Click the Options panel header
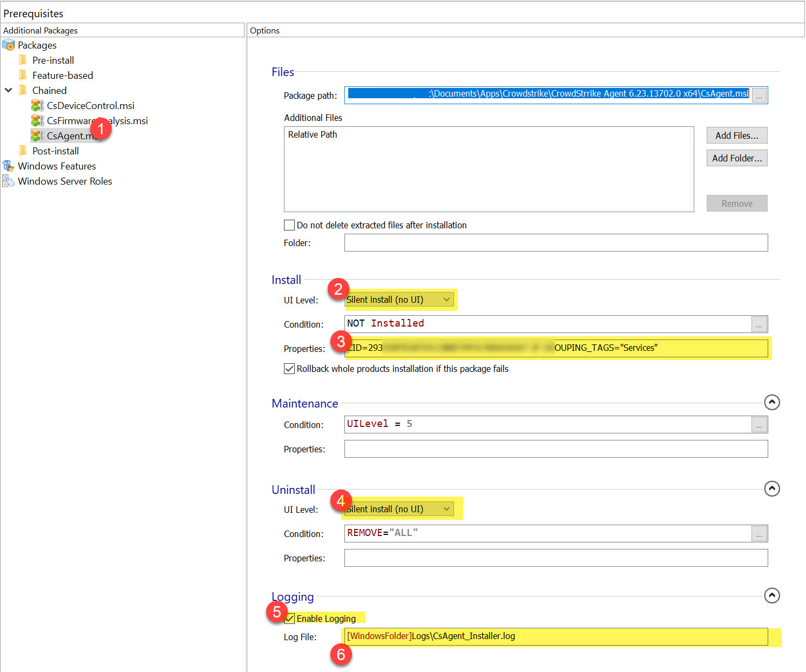This screenshot has height=672, width=806. (x=525, y=30)
